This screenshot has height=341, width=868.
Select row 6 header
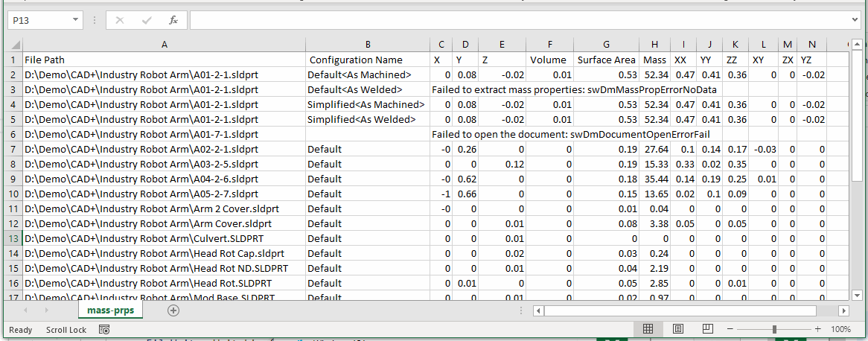[x=12, y=134]
